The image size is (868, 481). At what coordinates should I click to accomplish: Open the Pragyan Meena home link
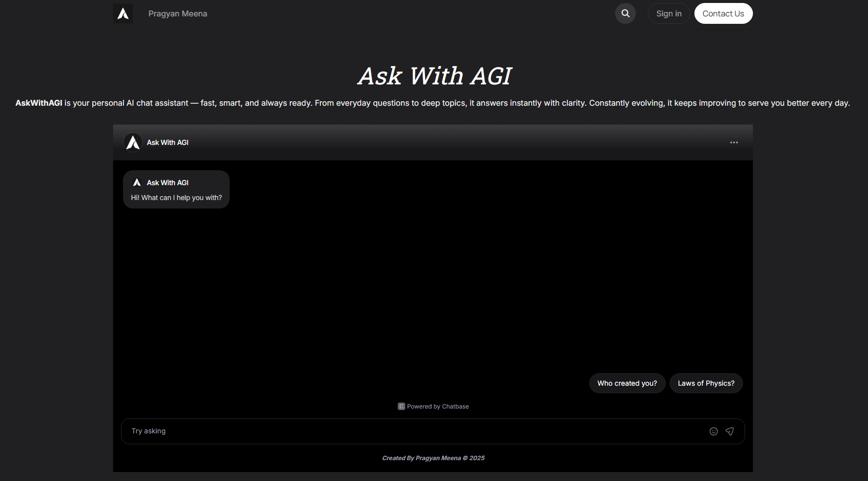[178, 13]
